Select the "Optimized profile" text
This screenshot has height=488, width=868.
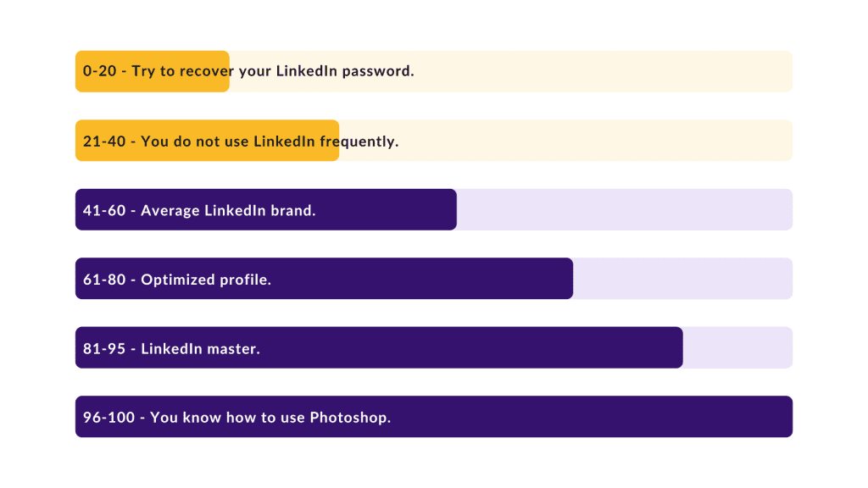206,280
